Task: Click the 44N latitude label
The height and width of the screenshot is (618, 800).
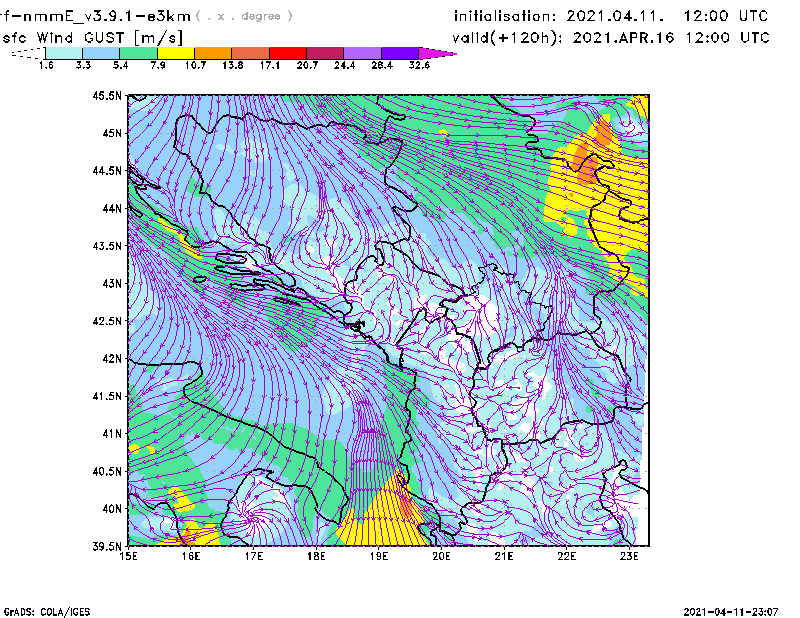Action: [112, 208]
